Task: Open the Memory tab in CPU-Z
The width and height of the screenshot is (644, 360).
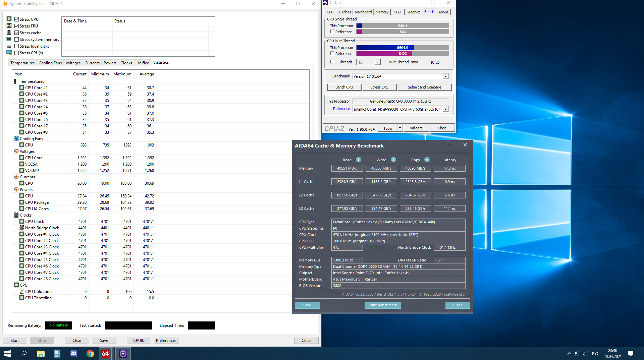Action: (x=382, y=12)
